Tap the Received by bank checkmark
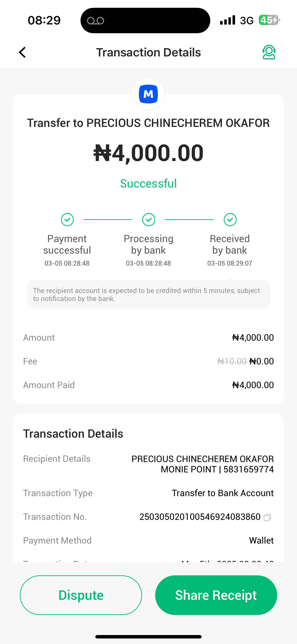The height and width of the screenshot is (644, 297). [x=230, y=220]
